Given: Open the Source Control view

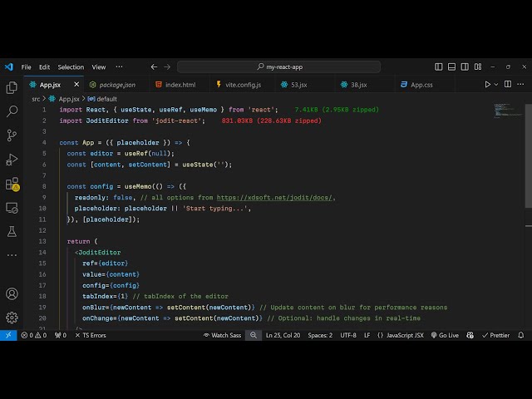Looking at the screenshot, I should tap(12, 135).
